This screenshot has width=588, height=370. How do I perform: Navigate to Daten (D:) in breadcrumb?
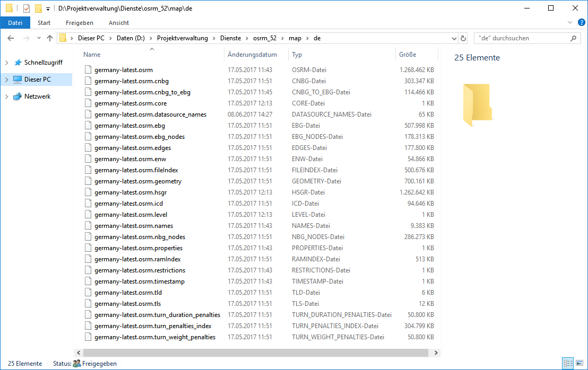pyautogui.click(x=131, y=38)
